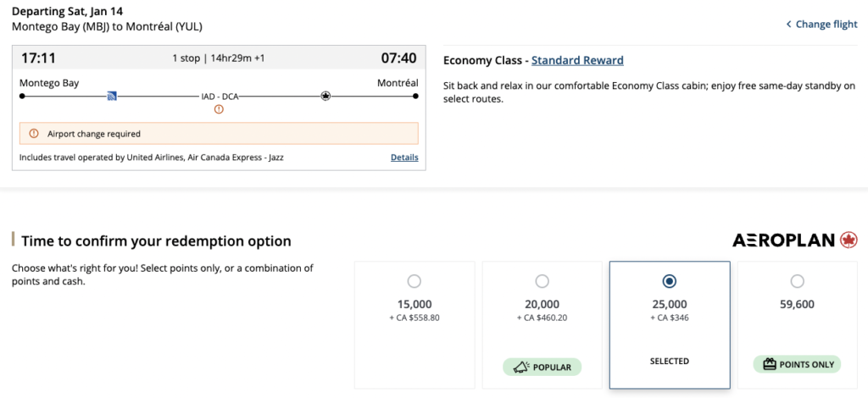
Task: Click the Points Only suitcase icon
Action: (770, 365)
